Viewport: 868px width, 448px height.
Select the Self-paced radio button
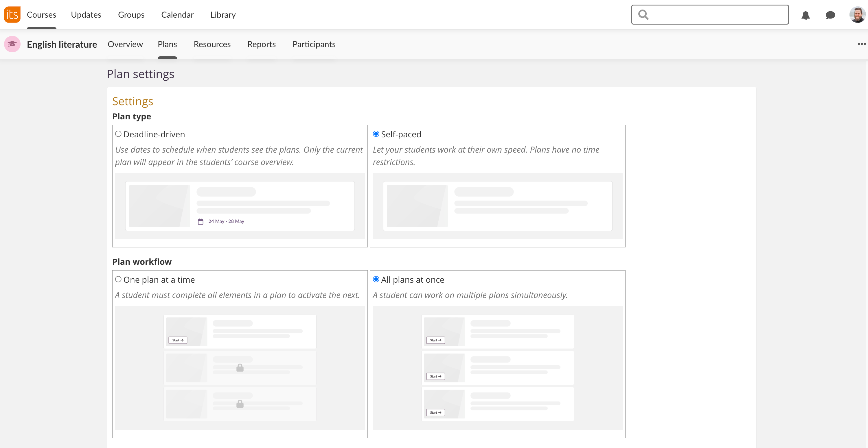(x=376, y=134)
